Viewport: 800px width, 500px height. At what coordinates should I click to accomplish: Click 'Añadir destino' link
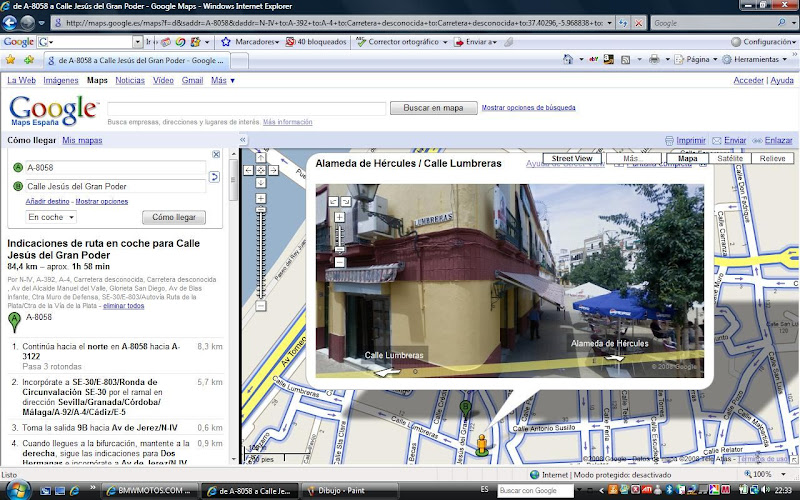[x=47, y=202]
